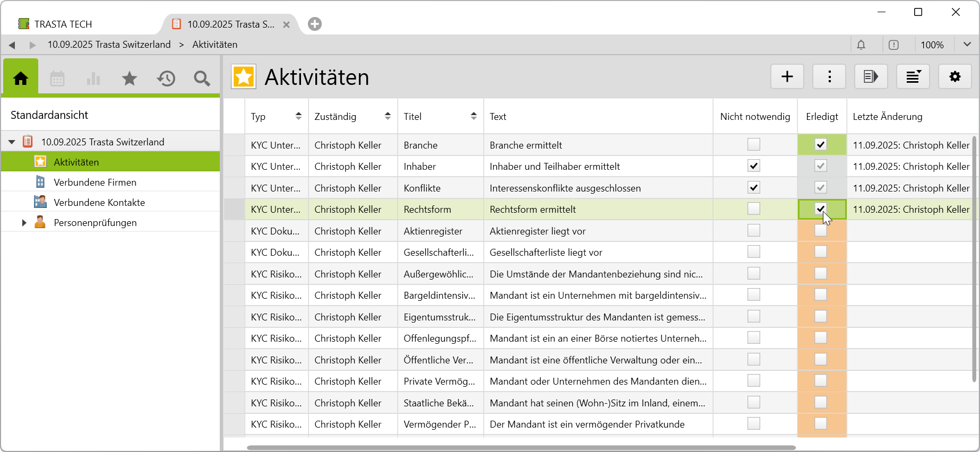The height and width of the screenshot is (452, 980).
Task: Switch to the TRASTA TECH tab
Action: [x=63, y=24]
